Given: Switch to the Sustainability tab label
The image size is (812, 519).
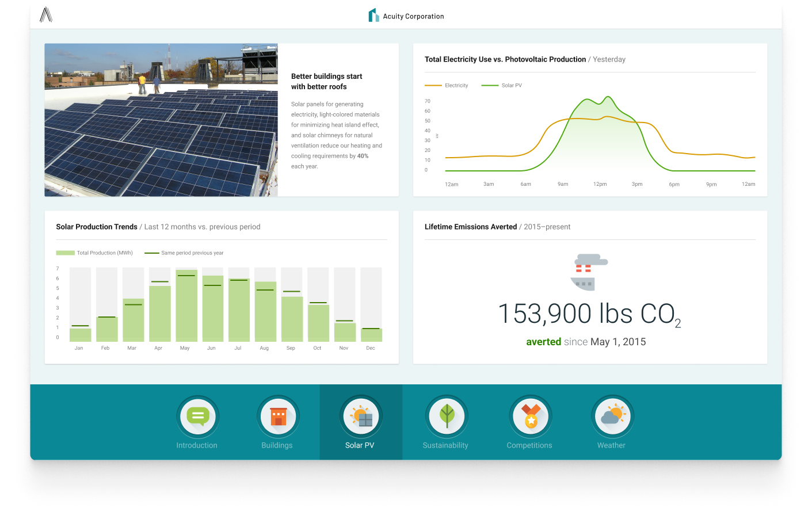Looking at the screenshot, I should point(445,445).
